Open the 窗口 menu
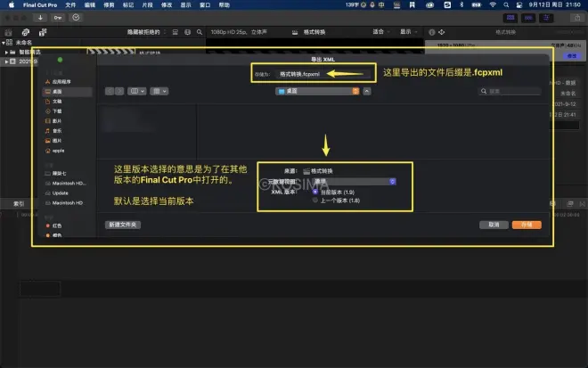The image size is (588, 368). (x=205, y=4)
